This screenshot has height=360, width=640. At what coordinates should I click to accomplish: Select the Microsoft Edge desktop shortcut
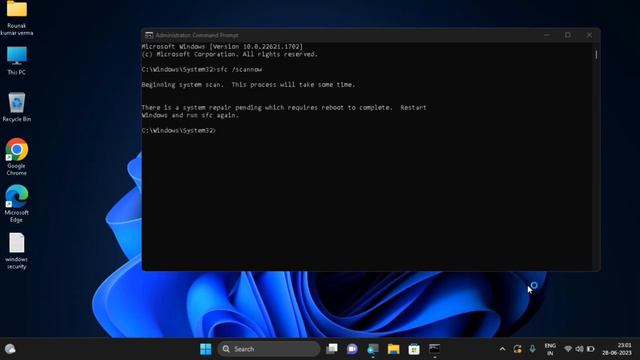[x=17, y=203]
